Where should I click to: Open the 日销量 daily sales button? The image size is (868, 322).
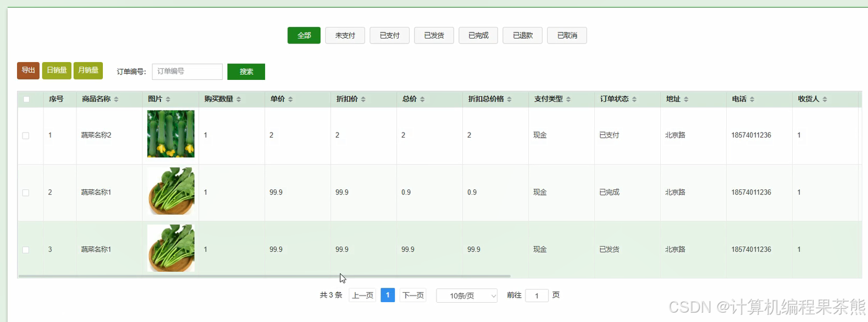pos(57,70)
